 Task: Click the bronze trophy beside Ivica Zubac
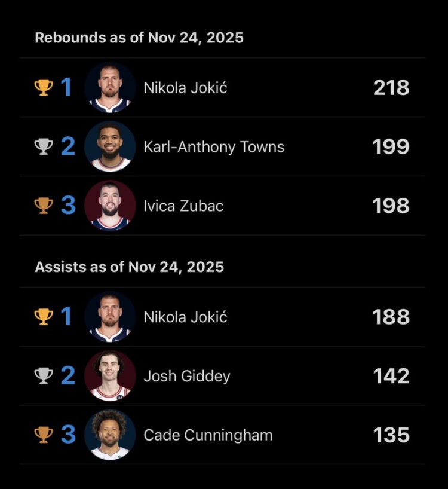point(44,206)
